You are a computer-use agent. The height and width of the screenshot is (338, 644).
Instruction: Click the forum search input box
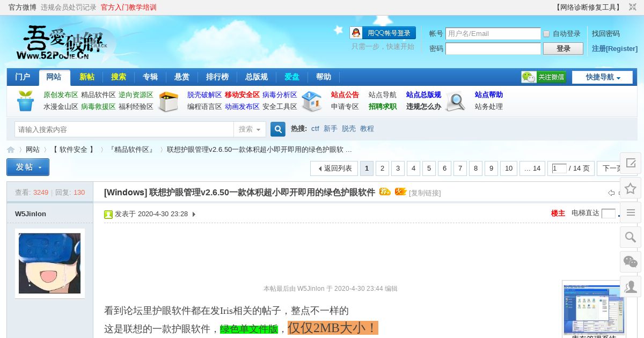(124, 129)
